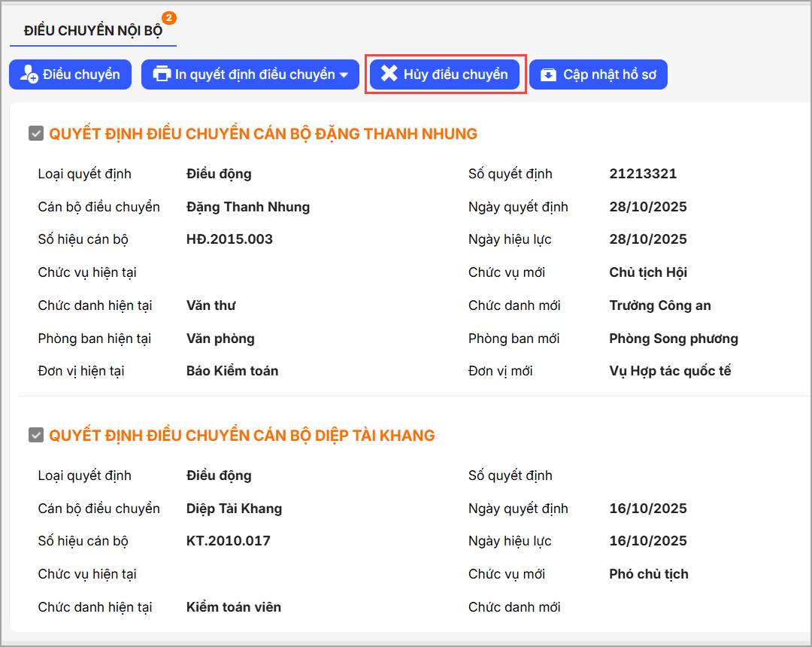Screen dimensions: 812x647
Task: Select staff code KT.2010.017
Action: pyautogui.click(x=228, y=541)
